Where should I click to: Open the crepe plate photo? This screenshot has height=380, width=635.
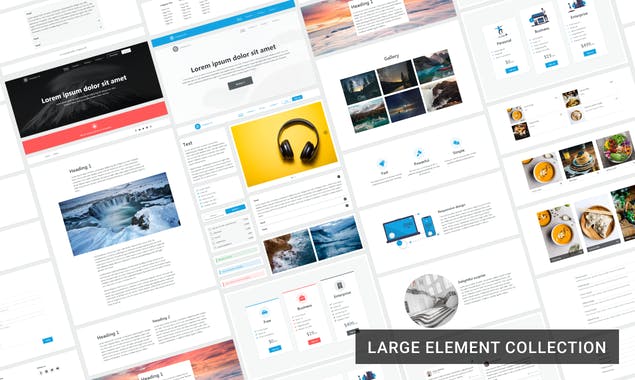pyautogui.click(x=597, y=223)
